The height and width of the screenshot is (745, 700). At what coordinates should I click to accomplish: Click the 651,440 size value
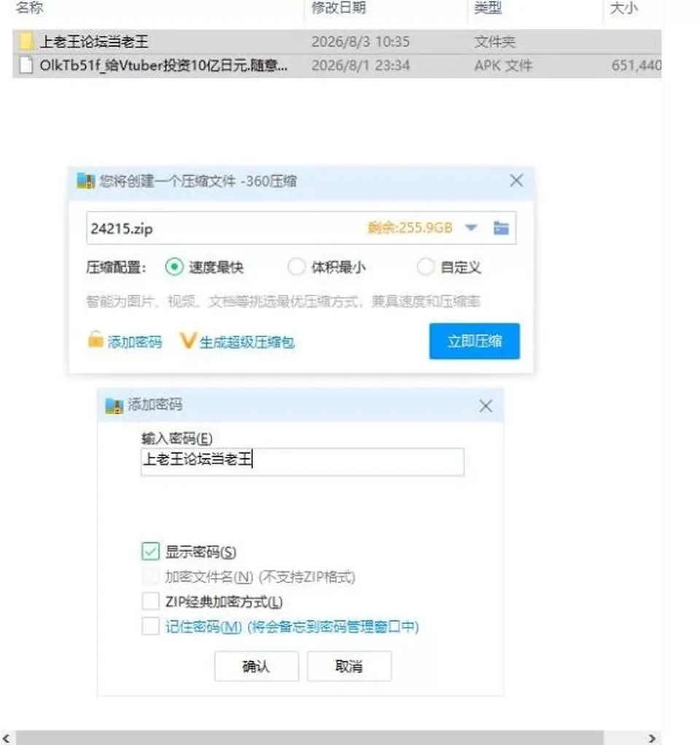[637, 65]
